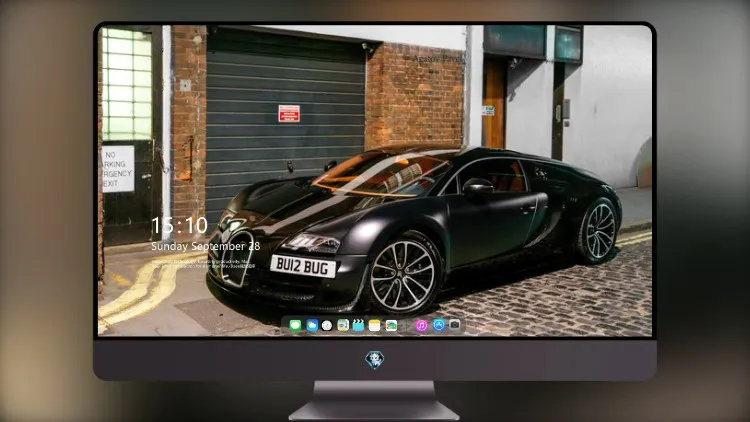Open the blue App Store icon in dock
Image resolution: width=750 pixels, height=422 pixels.
pyautogui.click(x=439, y=325)
